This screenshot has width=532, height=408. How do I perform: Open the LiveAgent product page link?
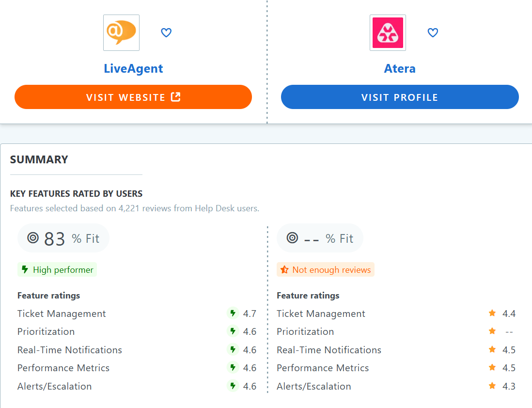[x=133, y=68]
